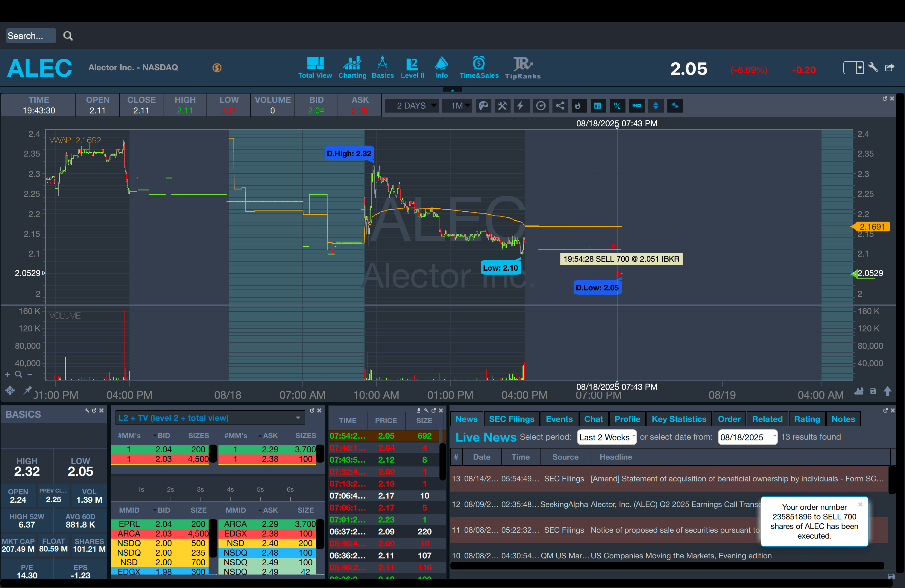
Task: Click the share chart icon
Action: point(560,106)
